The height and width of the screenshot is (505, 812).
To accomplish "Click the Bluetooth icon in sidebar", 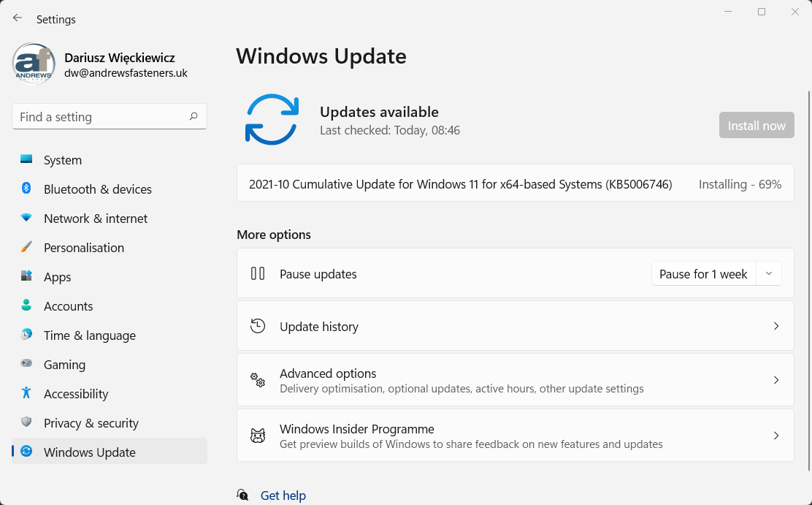I will pyautogui.click(x=26, y=189).
